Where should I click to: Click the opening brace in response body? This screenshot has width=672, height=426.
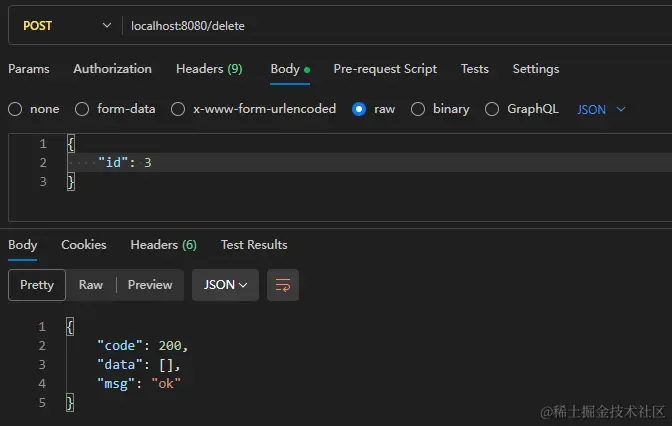coord(70,327)
